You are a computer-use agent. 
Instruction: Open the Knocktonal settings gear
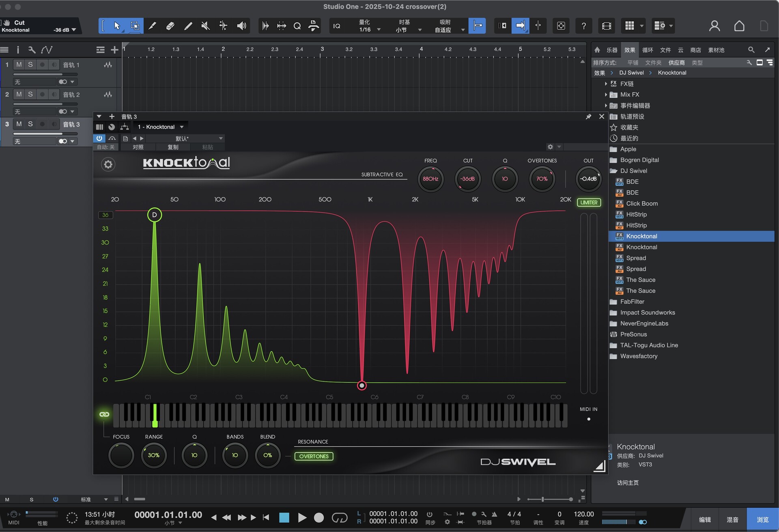pos(108,164)
